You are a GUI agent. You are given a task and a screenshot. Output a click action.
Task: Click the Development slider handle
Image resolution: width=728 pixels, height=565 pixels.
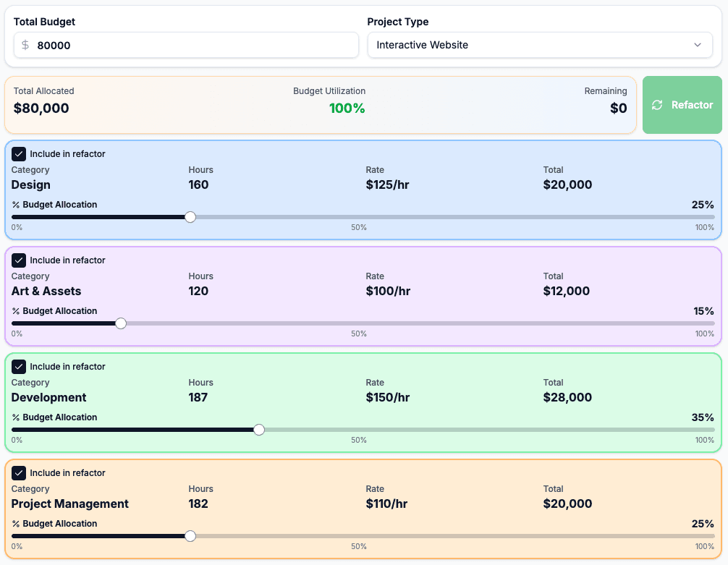(x=259, y=429)
